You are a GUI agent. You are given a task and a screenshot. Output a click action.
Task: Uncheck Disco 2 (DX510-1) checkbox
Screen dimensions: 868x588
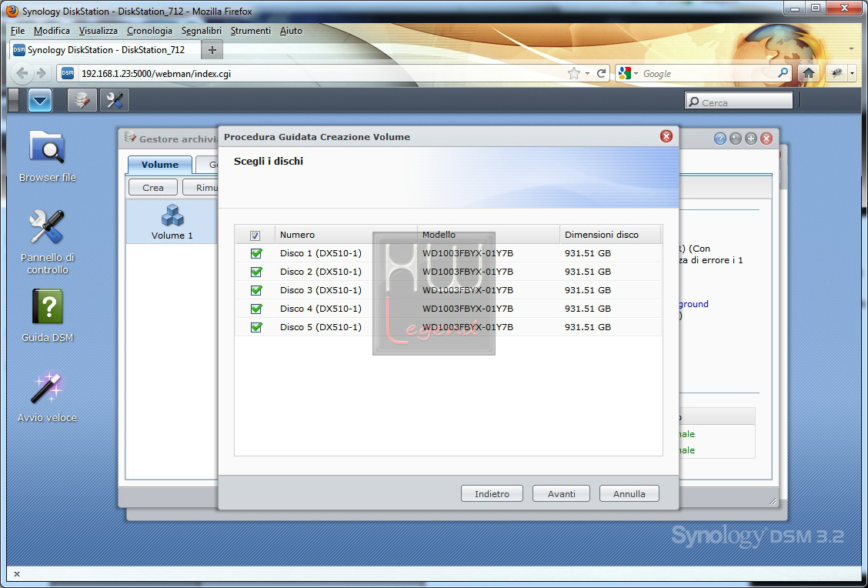(x=256, y=272)
